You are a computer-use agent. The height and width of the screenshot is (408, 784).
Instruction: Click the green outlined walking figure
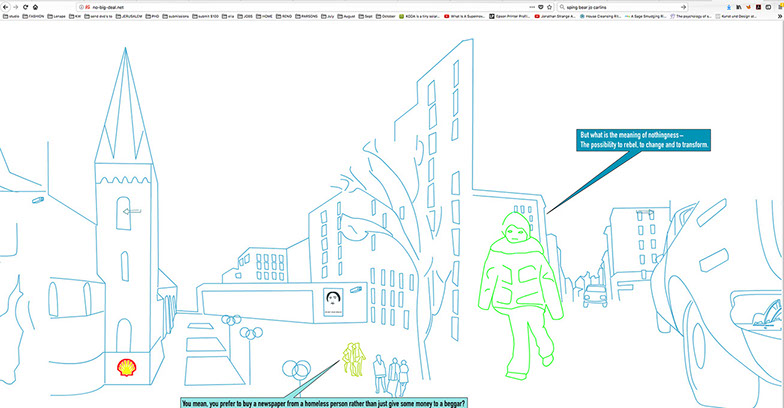519,296
